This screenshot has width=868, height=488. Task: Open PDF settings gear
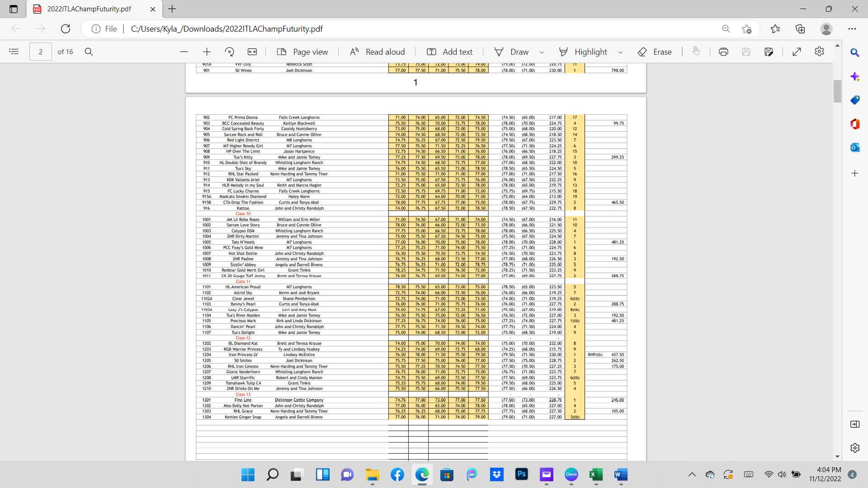pyautogui.click(x=819, y=52)
